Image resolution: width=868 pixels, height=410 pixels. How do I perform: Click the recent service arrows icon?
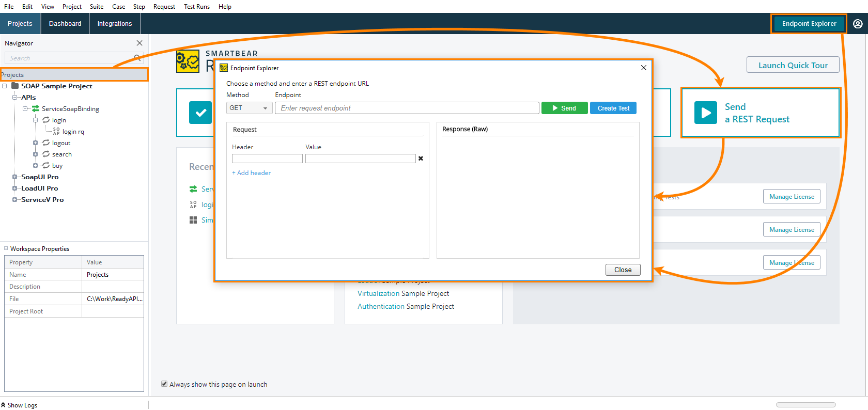click(x=193, y=189)
